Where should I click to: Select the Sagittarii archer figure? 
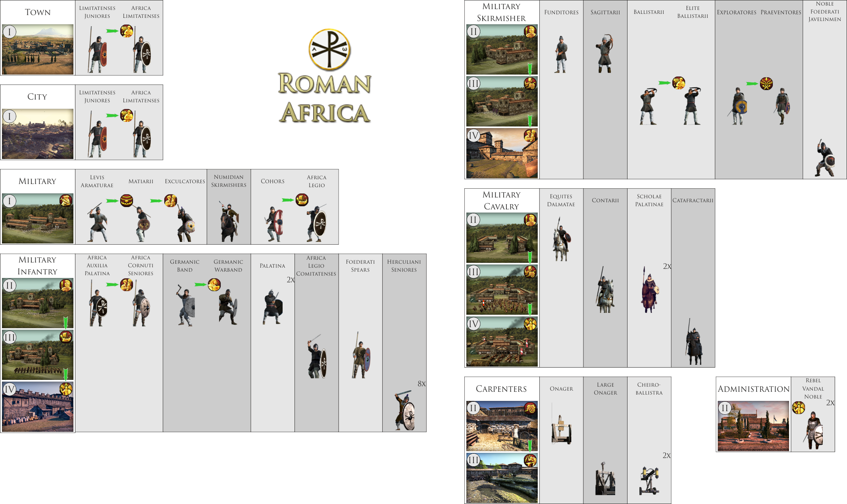click(x=605, y=53)
